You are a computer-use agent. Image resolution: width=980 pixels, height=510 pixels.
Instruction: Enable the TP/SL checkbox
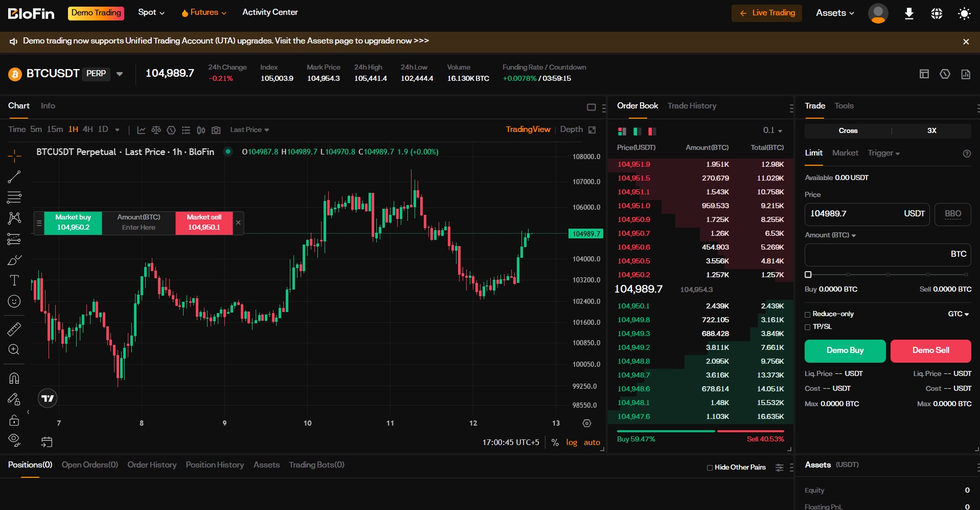[x=807, y=326]
